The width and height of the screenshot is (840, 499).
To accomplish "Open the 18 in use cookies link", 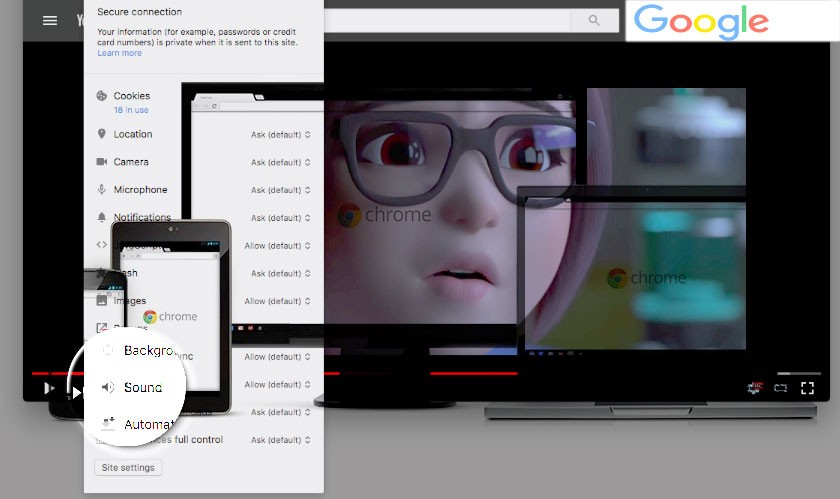I will pyautogui.click(x=131, y=110).
